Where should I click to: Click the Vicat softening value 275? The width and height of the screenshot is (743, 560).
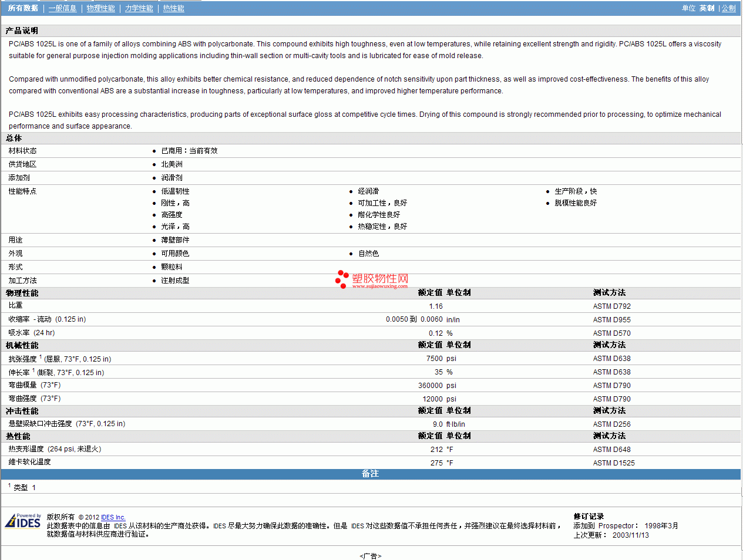[436, 463]
